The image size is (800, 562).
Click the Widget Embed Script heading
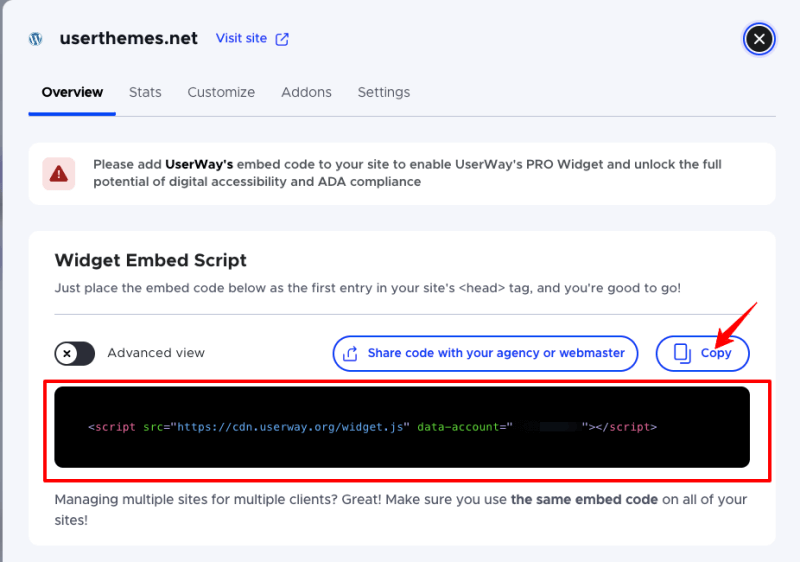coord(150,260)
